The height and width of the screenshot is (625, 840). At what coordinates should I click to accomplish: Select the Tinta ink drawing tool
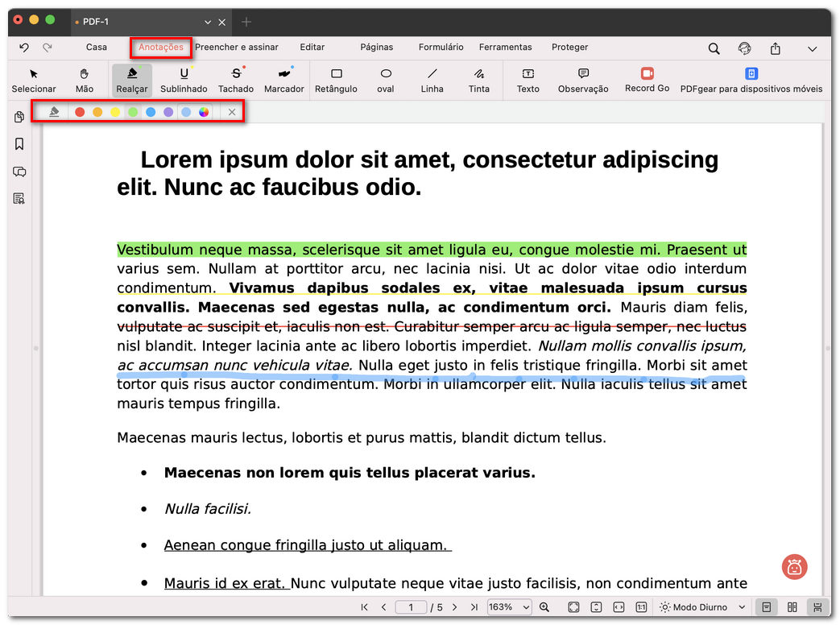(478, 80)
